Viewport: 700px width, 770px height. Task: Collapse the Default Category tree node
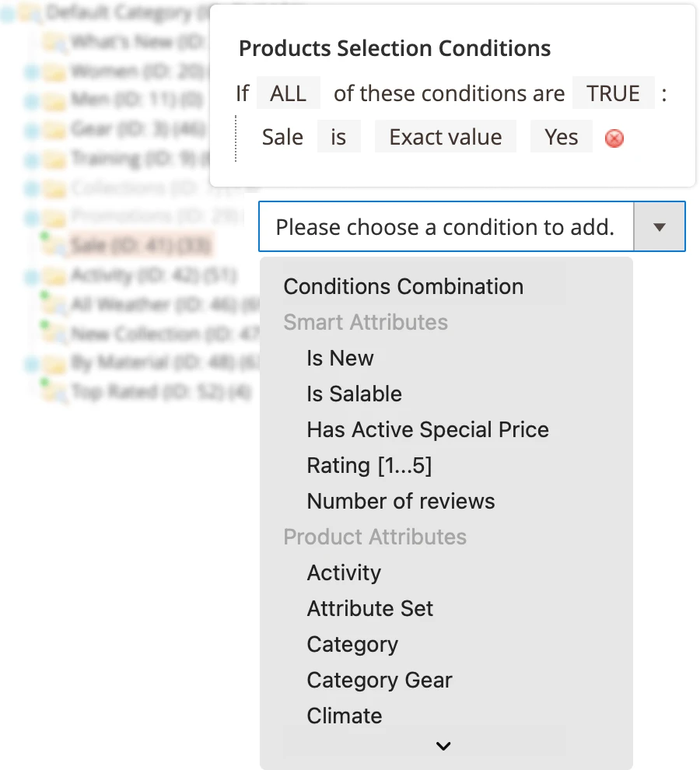[9, 13]
